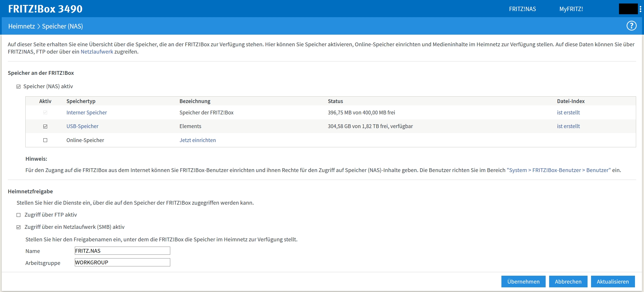
Task: Disable Zugriff über ein Netzlaufwerk (SMB)
Action: click(19, 227)
